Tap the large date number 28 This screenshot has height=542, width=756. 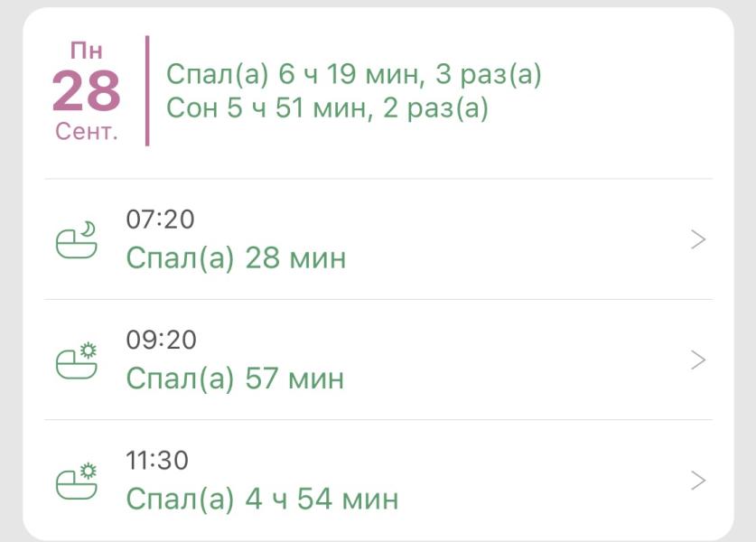(x=86, y=90)
